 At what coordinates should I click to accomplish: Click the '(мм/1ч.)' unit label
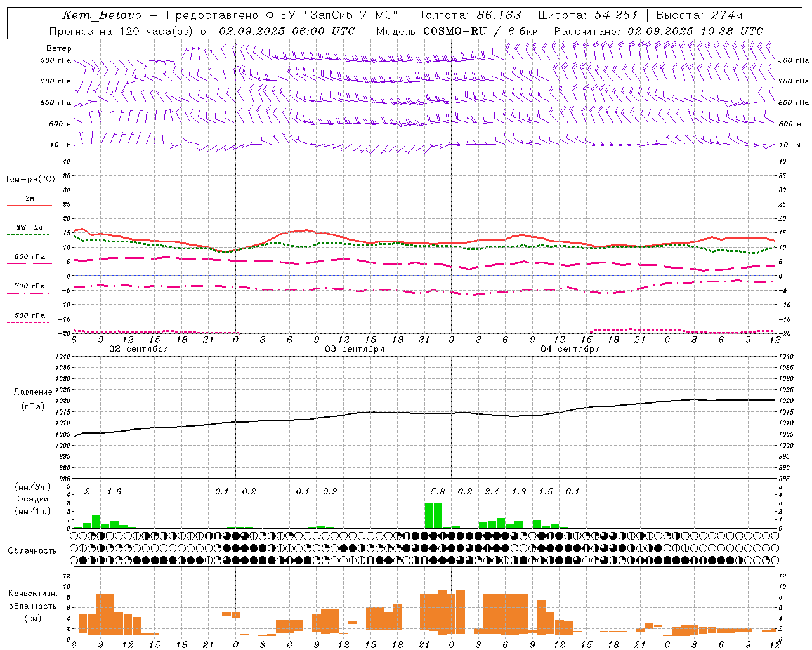pyautogui.click(x=33, y=511)
